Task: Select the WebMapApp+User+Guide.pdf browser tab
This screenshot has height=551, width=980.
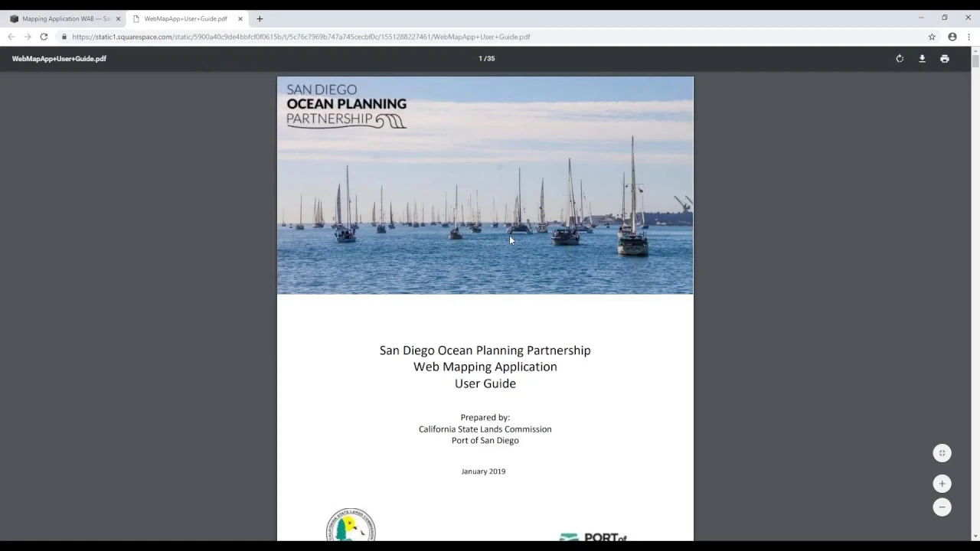Action: [x=186, y=18]
